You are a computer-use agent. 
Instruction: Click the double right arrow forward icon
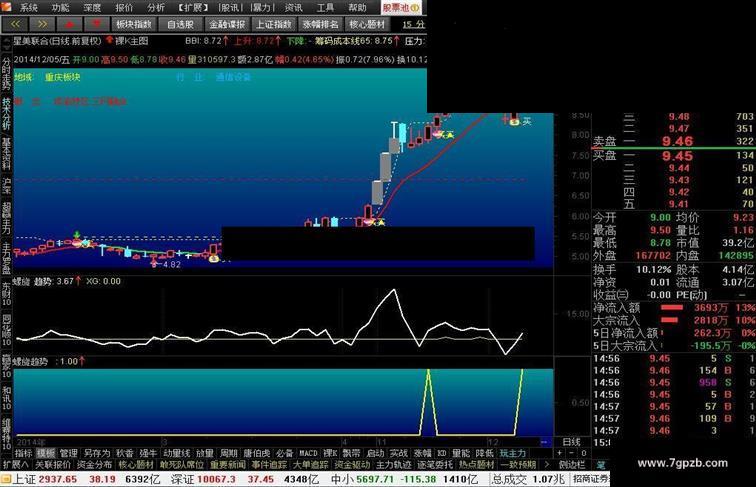click(42, 24)
